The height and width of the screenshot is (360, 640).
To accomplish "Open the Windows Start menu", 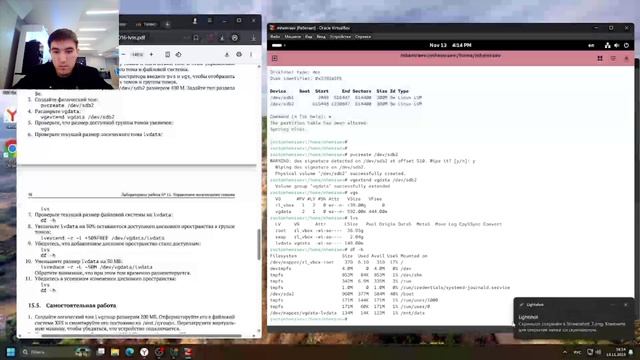I will click(11, 352).
